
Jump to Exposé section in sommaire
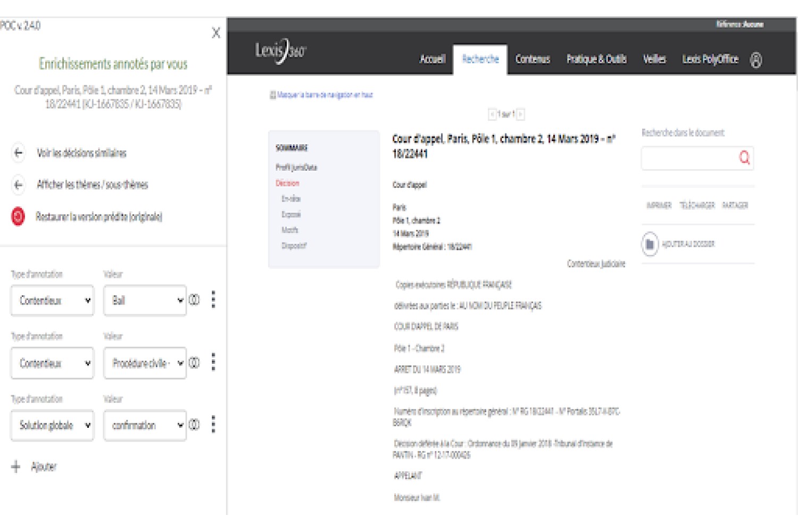click(291, 214)
